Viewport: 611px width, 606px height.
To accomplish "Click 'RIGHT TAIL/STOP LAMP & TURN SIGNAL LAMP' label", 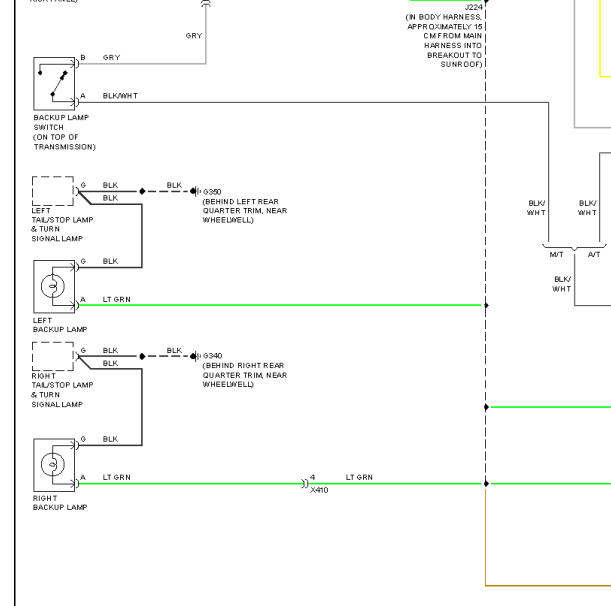I will [x=62, y=390].
